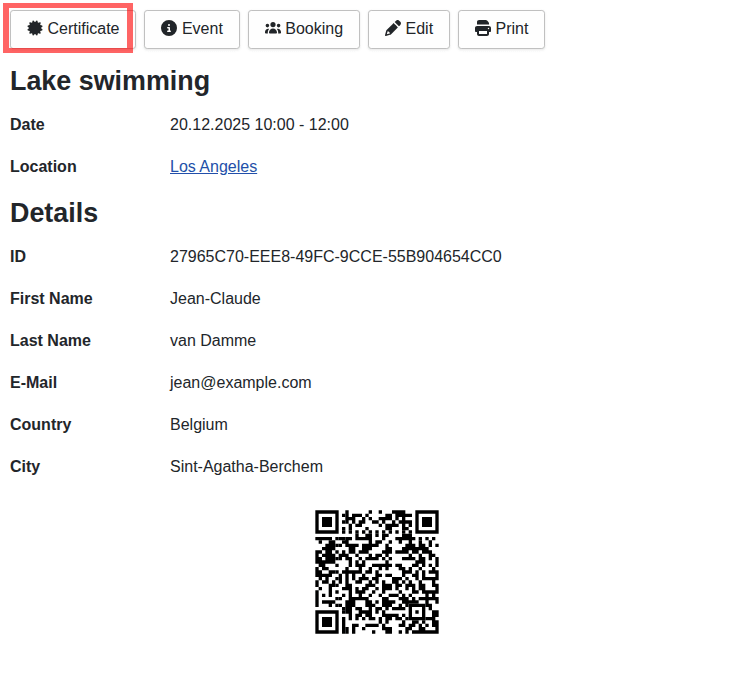Click the event date 20.12.2025 value

(x=259, y=125)
